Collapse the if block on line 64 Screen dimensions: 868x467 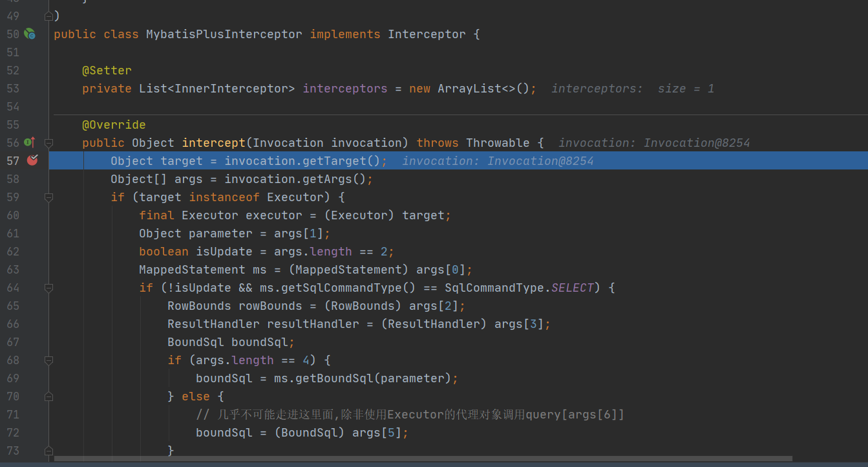[48, 287]
